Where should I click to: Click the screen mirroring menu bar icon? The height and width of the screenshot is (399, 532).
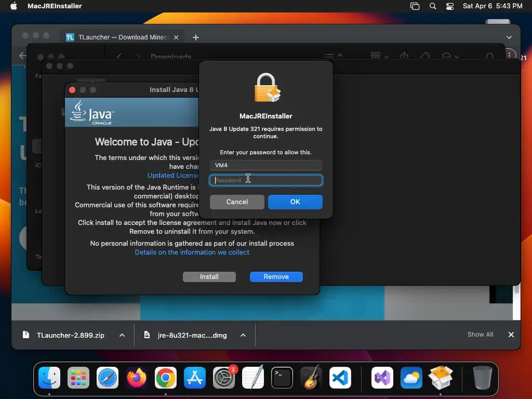(415, 6)
